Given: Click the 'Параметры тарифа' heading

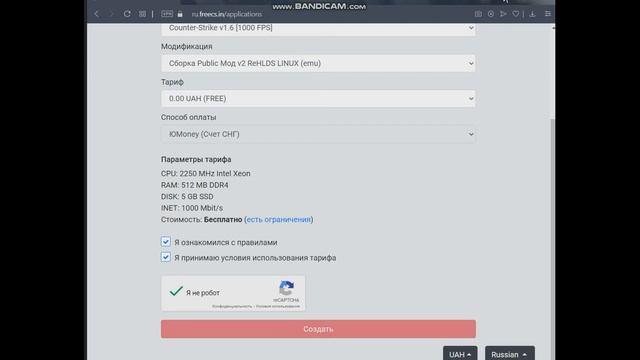Looking at the screenshot, I should coord(196,160).
